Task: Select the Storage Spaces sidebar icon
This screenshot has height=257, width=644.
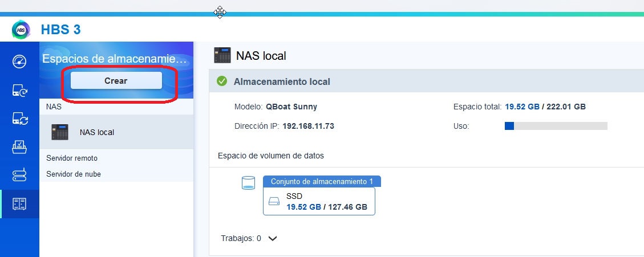Action: click(19, 203)
